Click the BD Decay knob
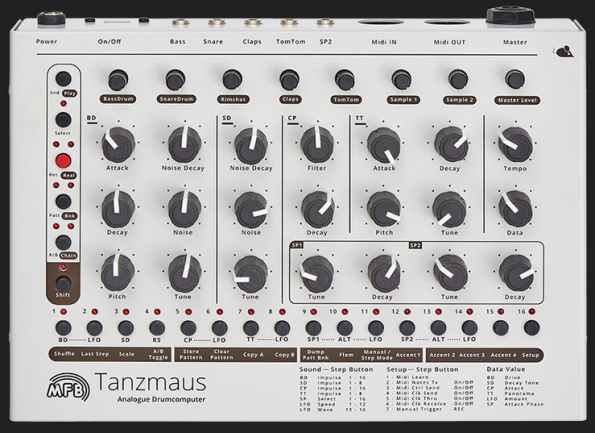Image resolution: width=595 pixels, height=433 pixels. pyautogui.click(x=118, y=209)
